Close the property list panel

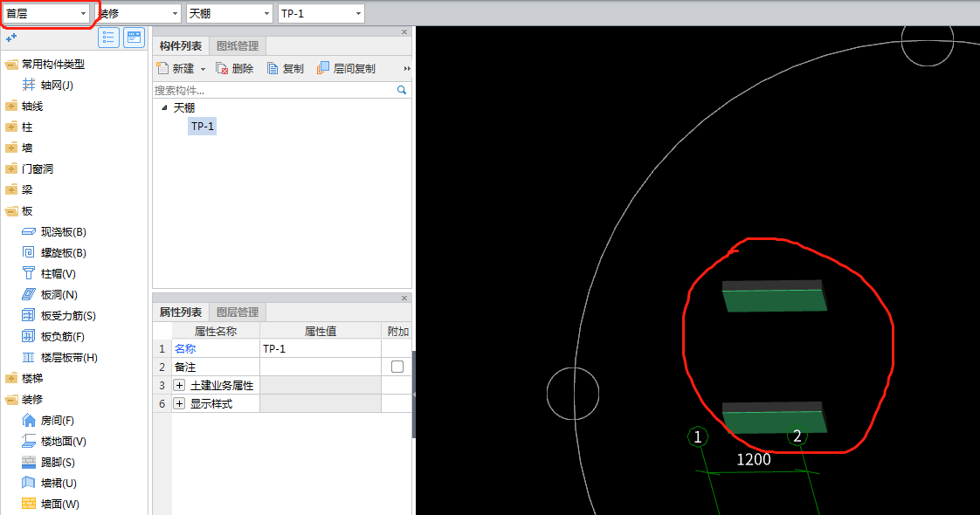pos(404,299)
